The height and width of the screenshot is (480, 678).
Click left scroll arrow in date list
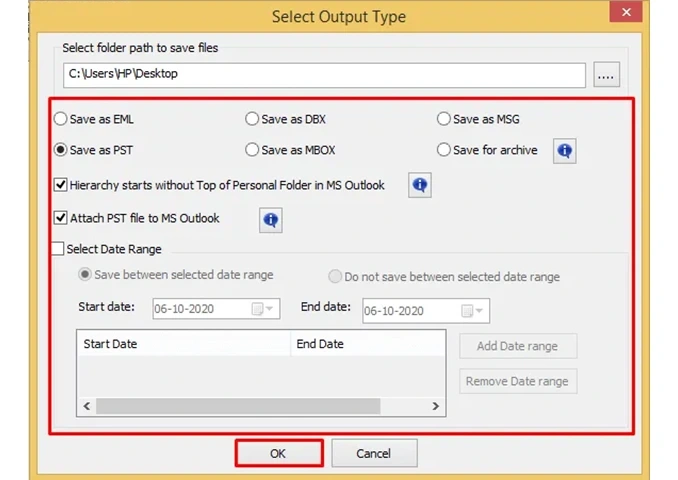[x=87, y=406]
